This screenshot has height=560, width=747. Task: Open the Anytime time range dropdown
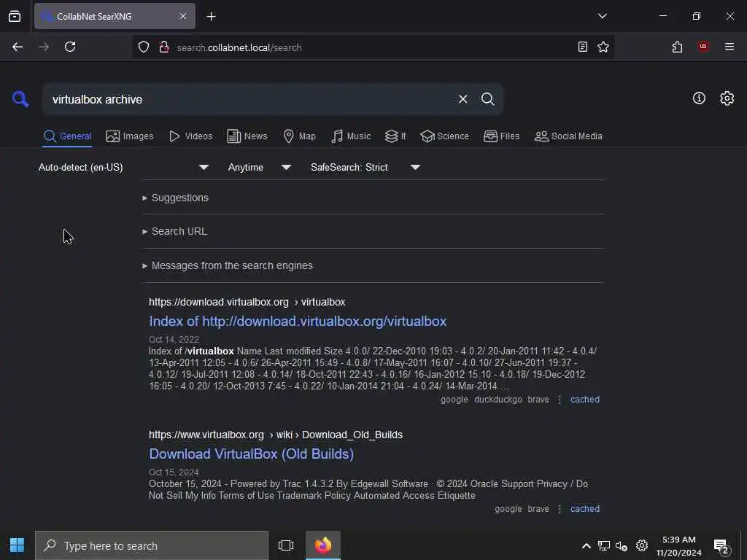pos(259,167)
